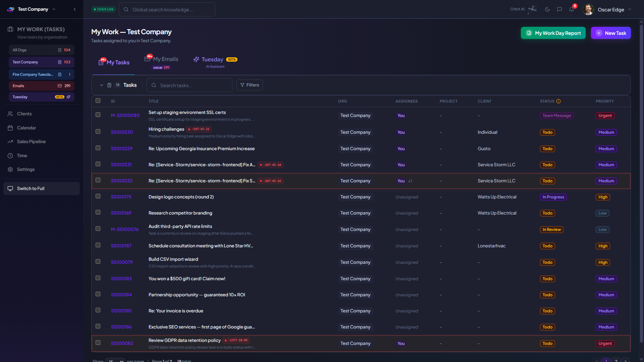
Task: Open the Tuesday AI Assistant tab
Action: click(x=215, y=62)
